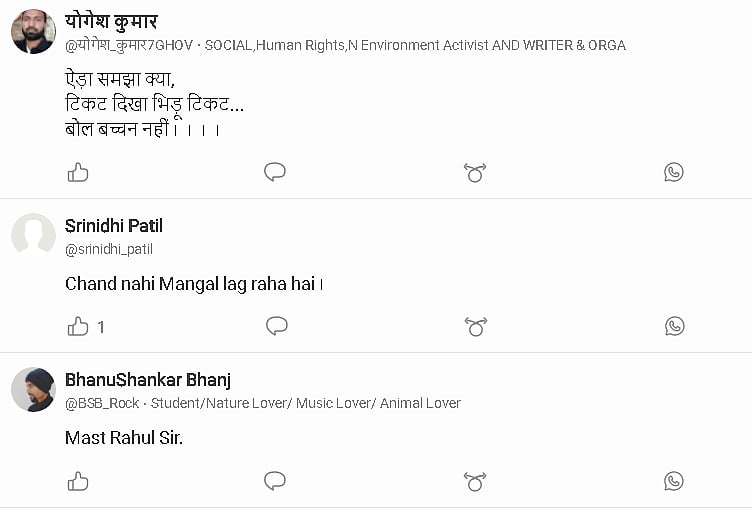Reply to योगेश कुमार's comment

click(x=275, y=172)
